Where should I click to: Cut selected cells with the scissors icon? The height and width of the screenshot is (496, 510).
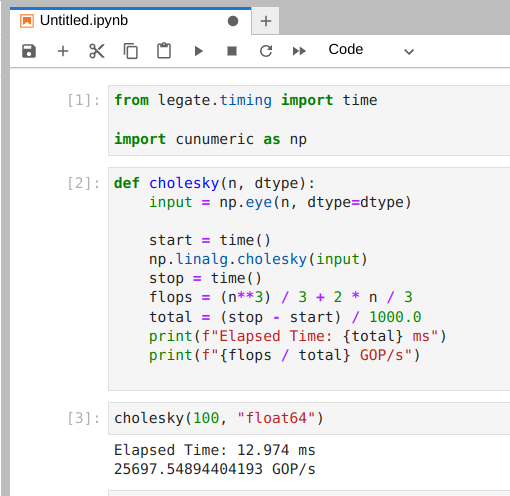[97, 51]
